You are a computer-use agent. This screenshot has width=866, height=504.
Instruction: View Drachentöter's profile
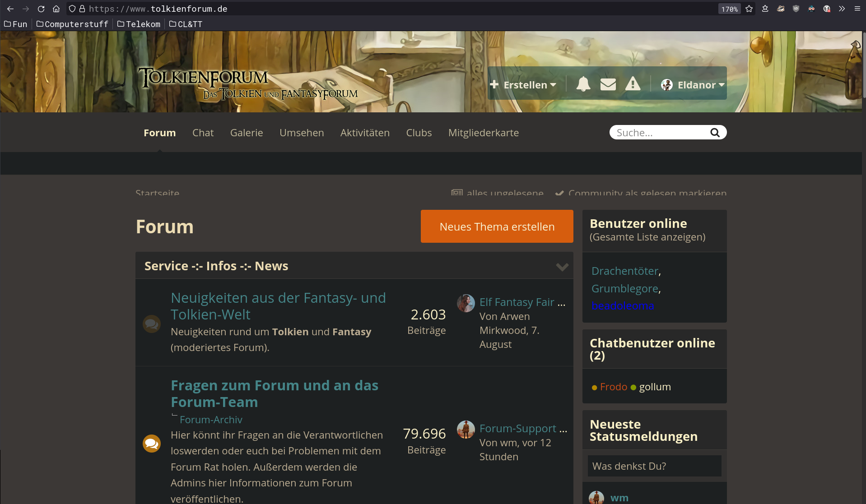click(x=625, y=271)
